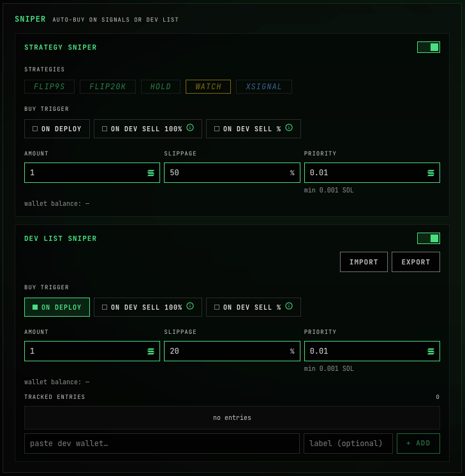The image size is (465, 476).
Task: Select the XSIGNAL strategy chip
Action: tap(264, 87)
